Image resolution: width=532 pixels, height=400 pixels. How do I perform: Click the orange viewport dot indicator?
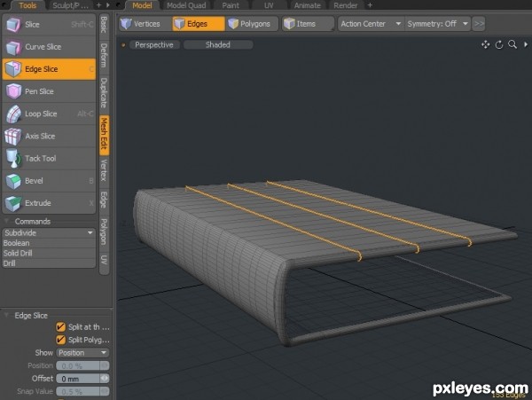[123, 44]
